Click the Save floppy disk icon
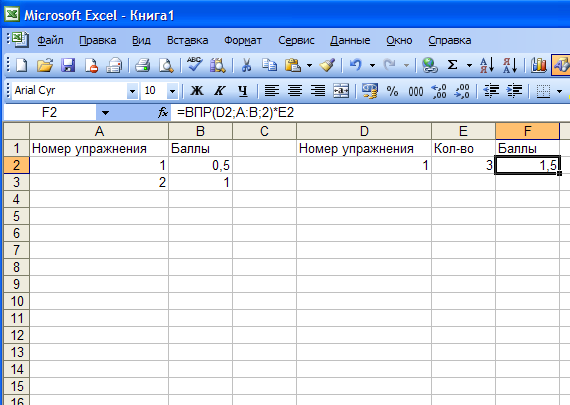The width and height of the screenshot is (570, 405). pos(68,65)
